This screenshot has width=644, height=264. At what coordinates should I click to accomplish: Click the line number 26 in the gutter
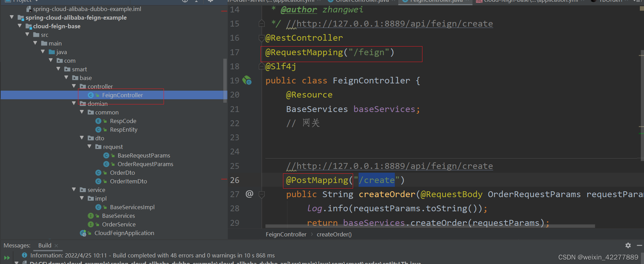pos(235,180)
